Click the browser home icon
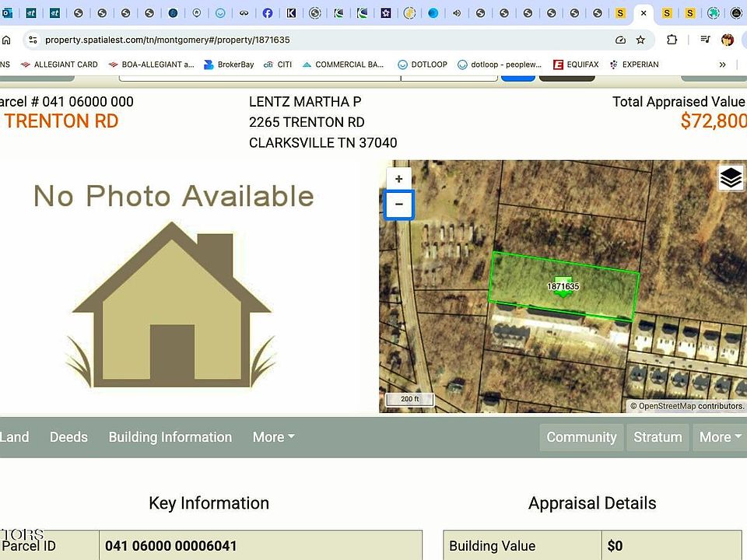 [x=6, y=40]
